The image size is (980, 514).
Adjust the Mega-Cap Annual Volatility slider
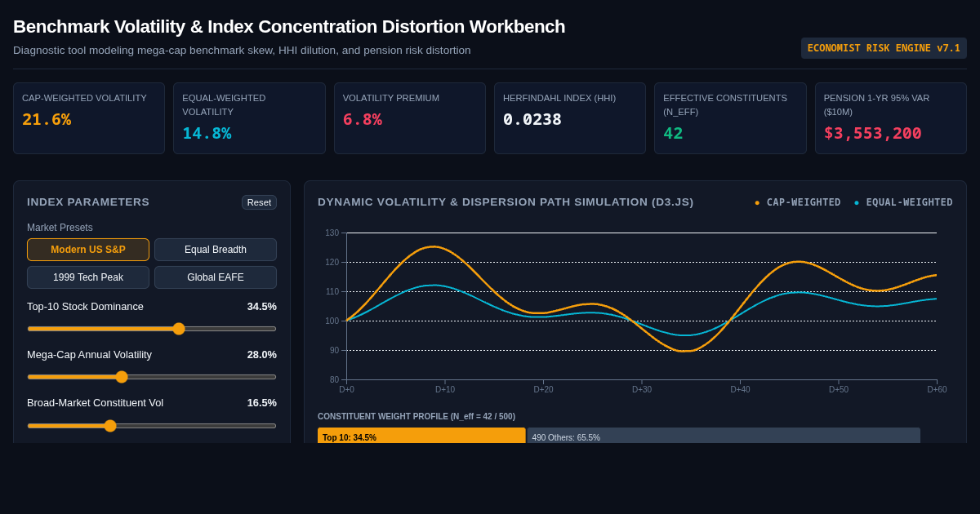pos(152,377)
